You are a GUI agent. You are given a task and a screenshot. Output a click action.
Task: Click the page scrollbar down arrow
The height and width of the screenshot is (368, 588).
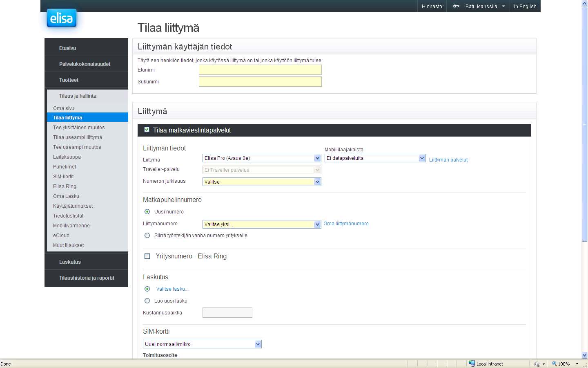pyautogui.click(x=584, y=355)
